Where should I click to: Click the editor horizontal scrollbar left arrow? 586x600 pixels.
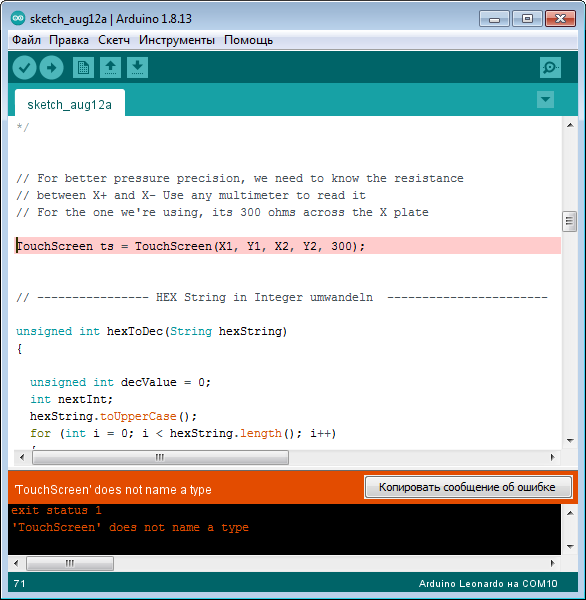point(22,457)
